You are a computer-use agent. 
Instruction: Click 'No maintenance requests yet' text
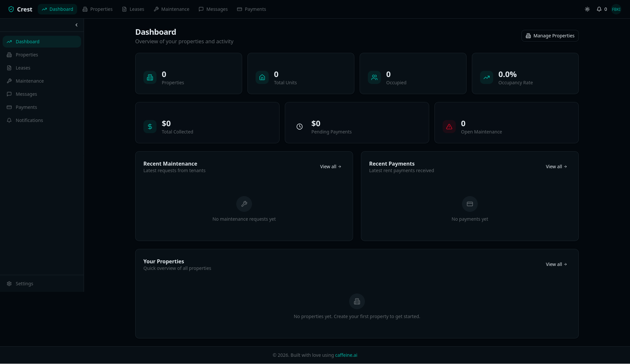pyautogui.click(x=244, y=219)
